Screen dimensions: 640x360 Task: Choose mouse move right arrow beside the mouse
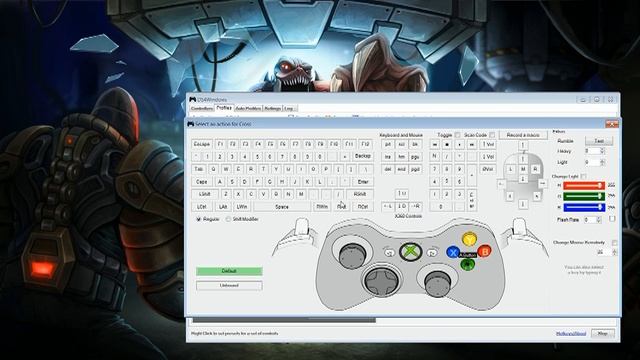[x=542, y=184]
